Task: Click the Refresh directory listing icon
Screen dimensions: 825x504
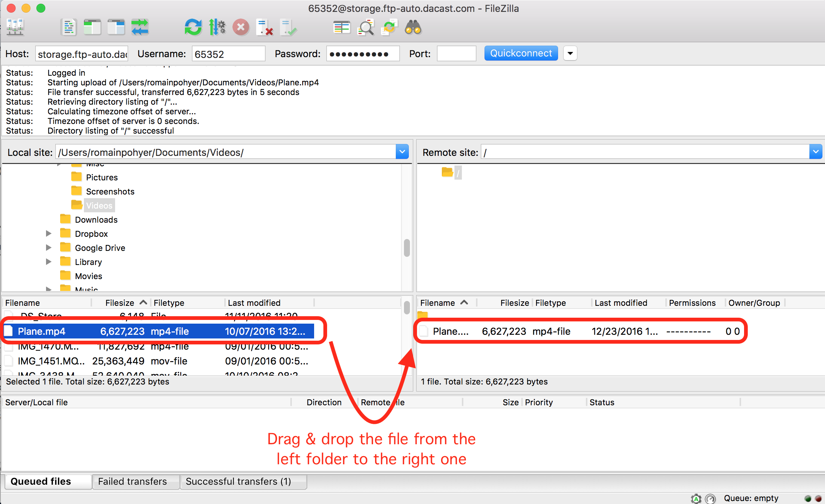Action: pyautogui.click(x=190, y=28)
